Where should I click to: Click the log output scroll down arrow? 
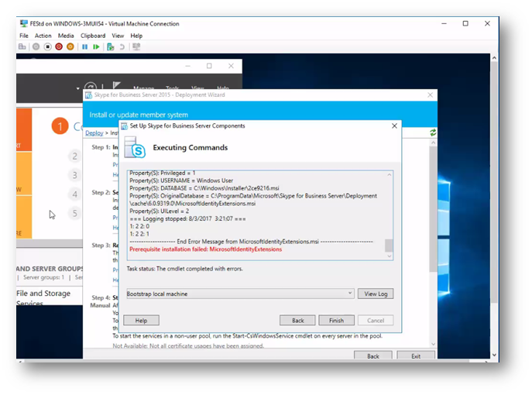(390, 256)
